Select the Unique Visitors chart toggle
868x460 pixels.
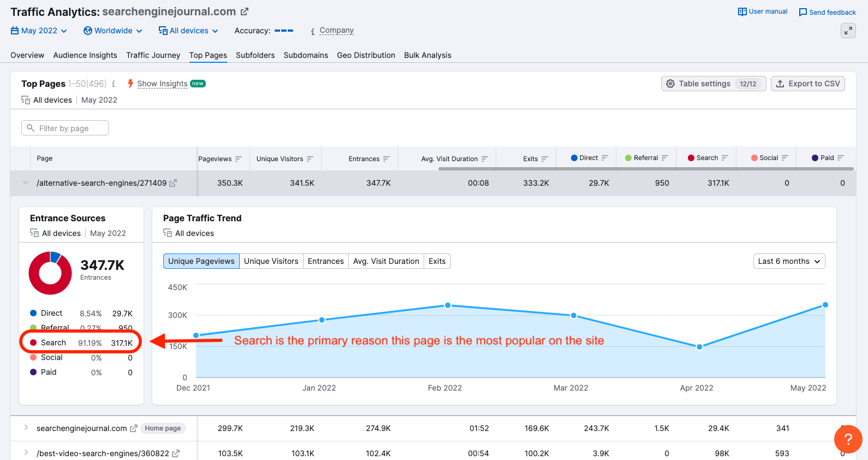(x=271, y=261)
